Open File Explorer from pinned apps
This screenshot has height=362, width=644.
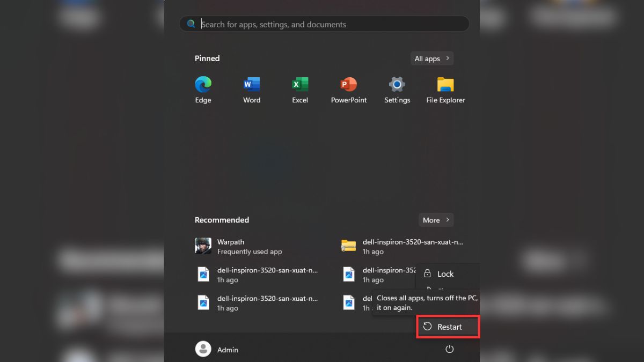pos(445,90)
